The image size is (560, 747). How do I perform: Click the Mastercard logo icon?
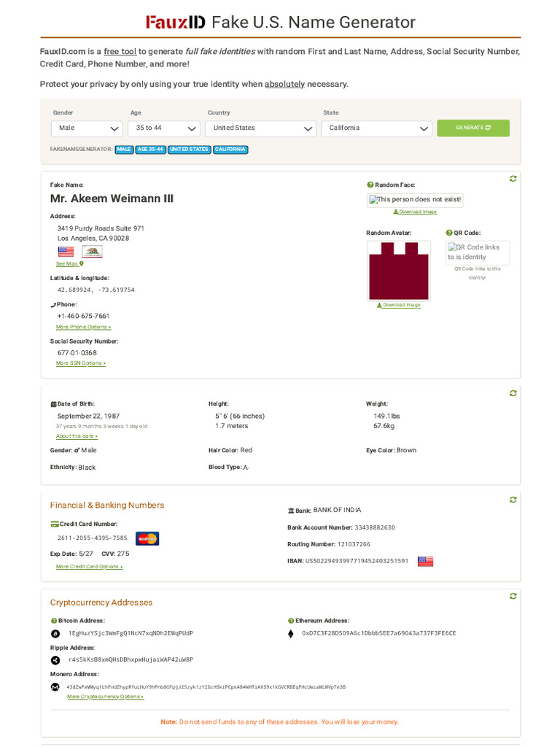point(147,538)
